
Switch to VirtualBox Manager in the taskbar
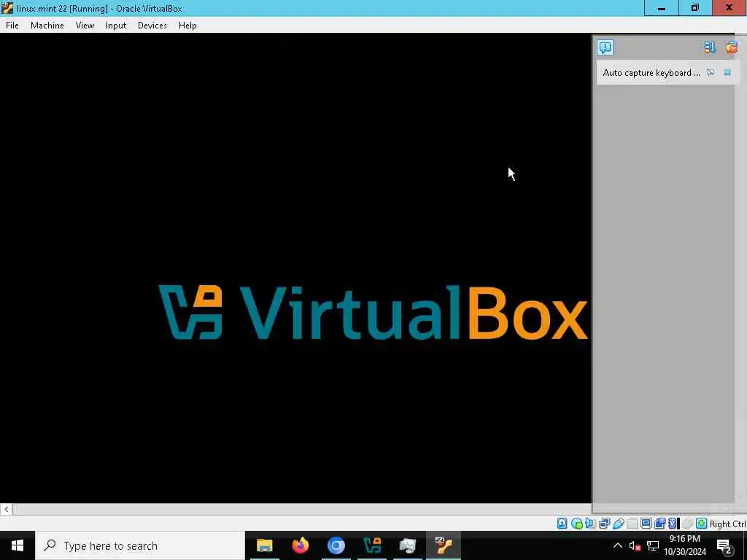click(x=371, y=545)
